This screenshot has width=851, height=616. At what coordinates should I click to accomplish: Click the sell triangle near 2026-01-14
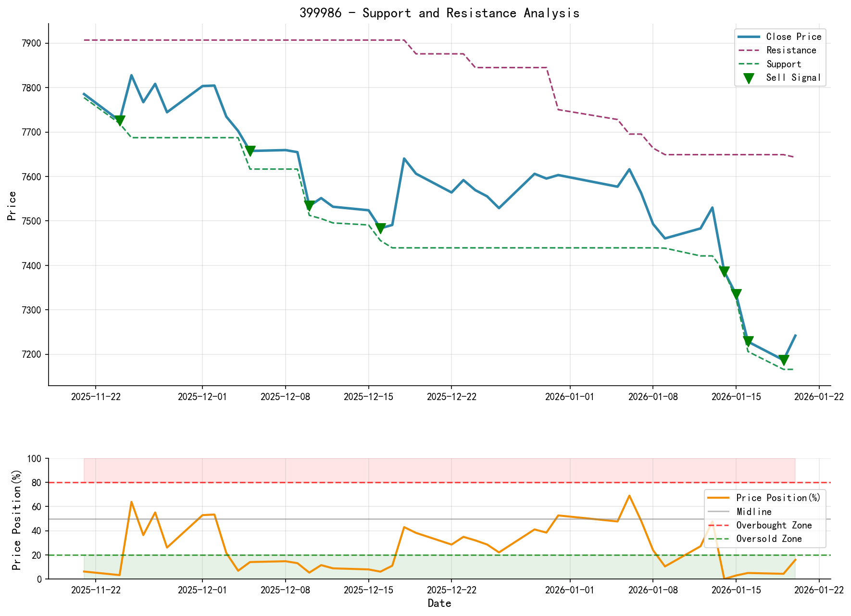(726, 271)
